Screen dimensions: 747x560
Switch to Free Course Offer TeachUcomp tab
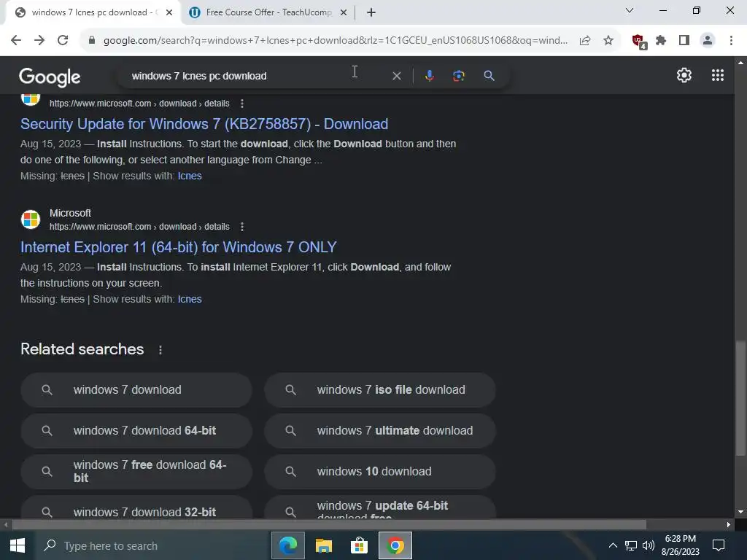268,12
